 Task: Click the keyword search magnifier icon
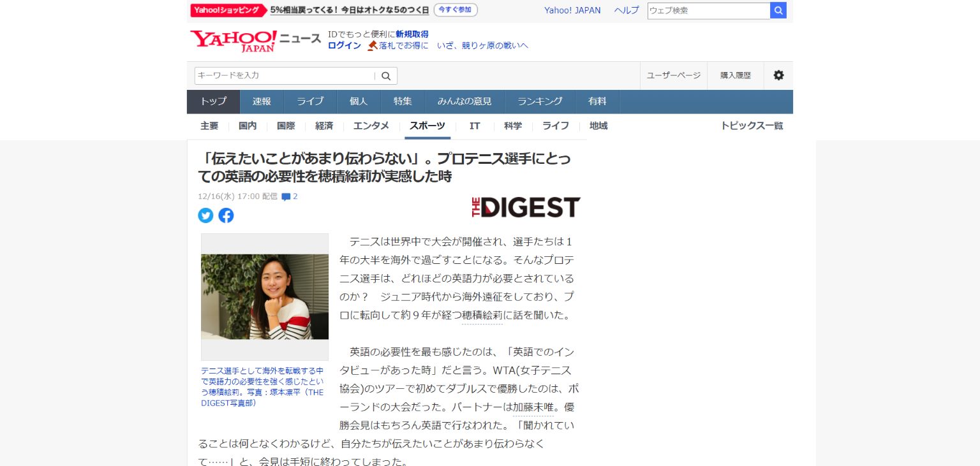(386, 76)
